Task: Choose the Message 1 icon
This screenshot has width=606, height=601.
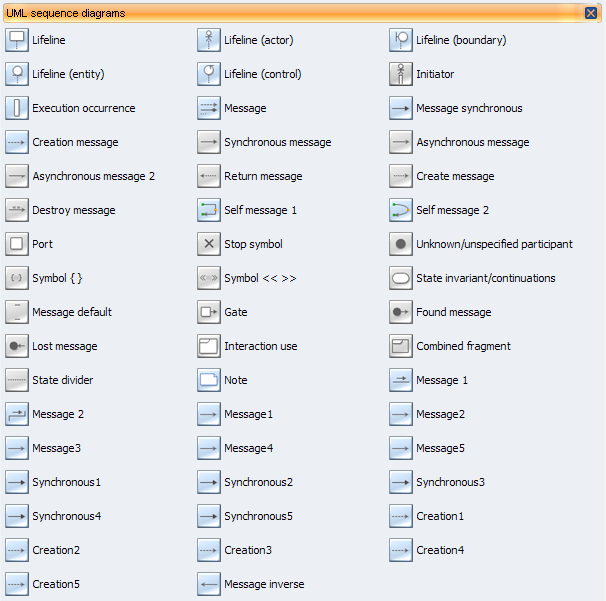Action: tap(401, 380)
